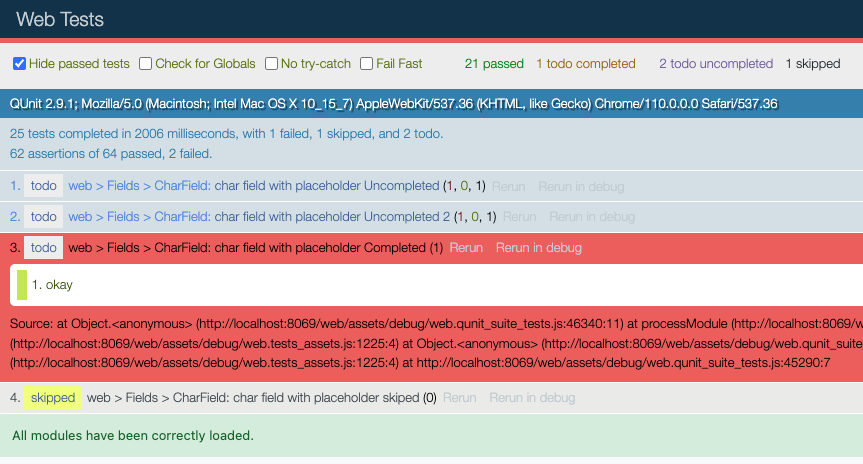863x464 pixels.
Task: Click Rerun for test 1 Uncompleted
Action: click(509, 187)
